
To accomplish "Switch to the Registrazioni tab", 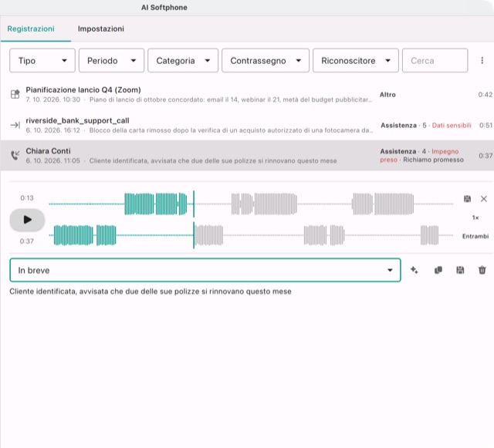I will click(x=31, y=29).
